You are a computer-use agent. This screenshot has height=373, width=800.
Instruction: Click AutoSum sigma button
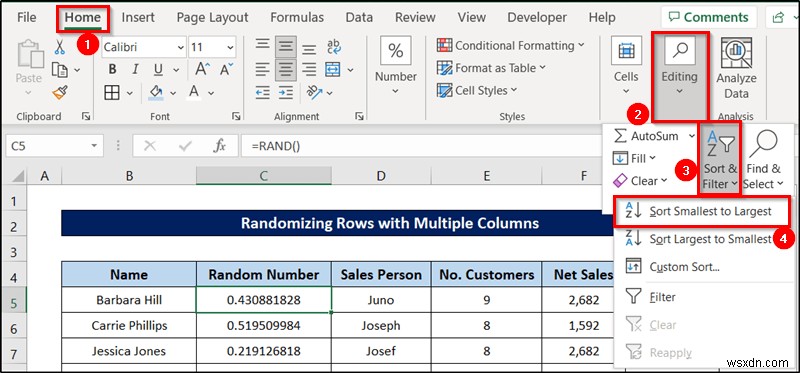pyautogui.click(x=646, y=136)
